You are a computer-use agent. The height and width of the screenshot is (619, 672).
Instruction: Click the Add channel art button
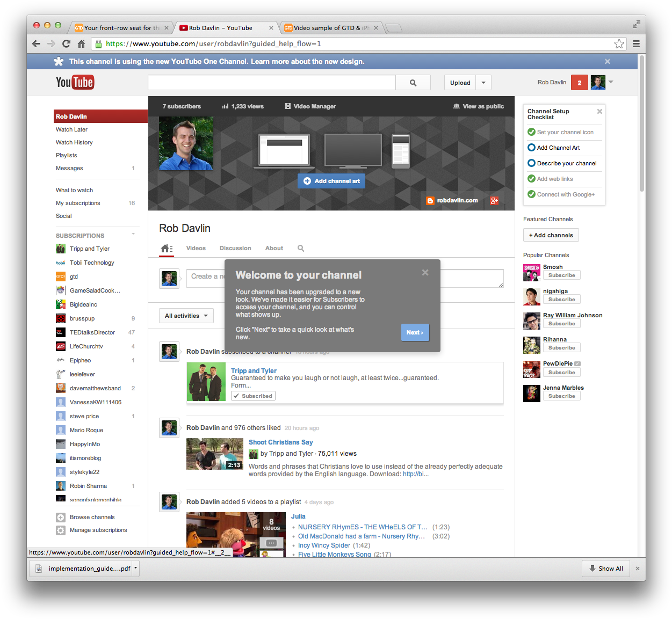[331, 181]
